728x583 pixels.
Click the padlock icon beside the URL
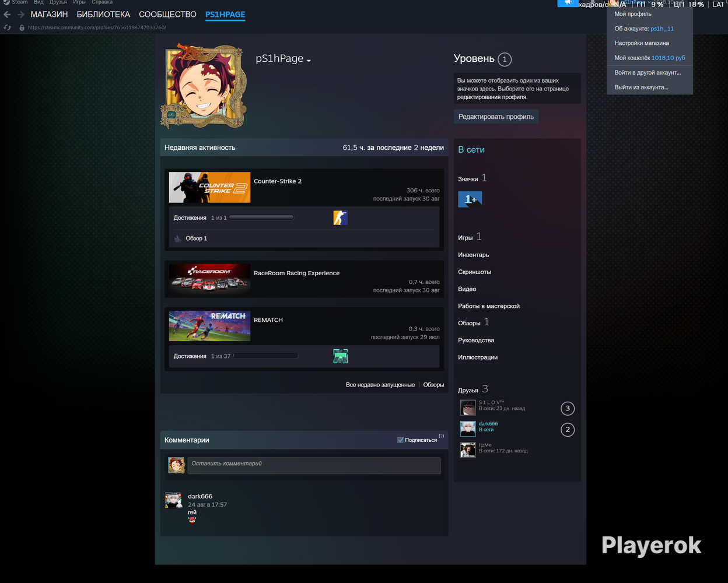(x=22, y=27)
